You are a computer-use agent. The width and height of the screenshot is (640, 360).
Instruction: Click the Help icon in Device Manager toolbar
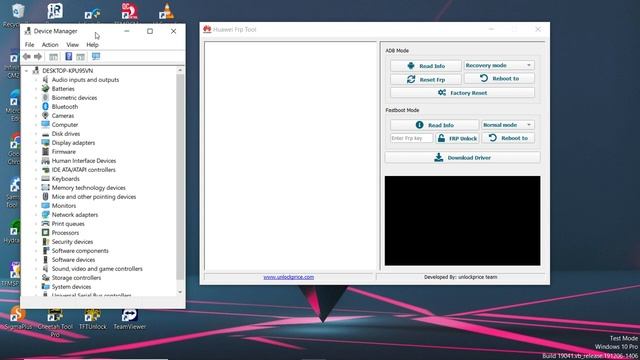tap(69, 56)
